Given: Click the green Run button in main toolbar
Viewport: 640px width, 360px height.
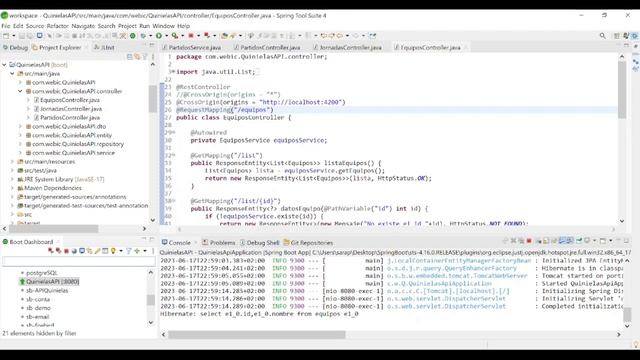Looking at the screenshot, I should pos(159,36).
